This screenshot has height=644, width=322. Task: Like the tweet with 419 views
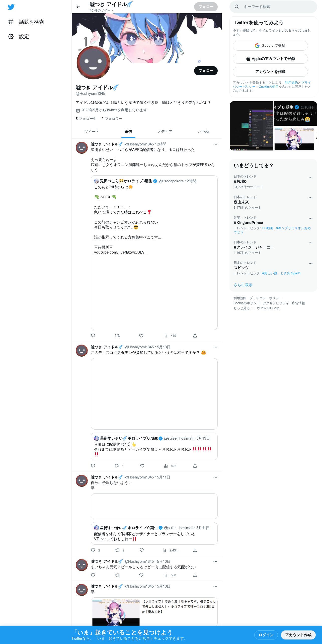[x=141, y=336]
